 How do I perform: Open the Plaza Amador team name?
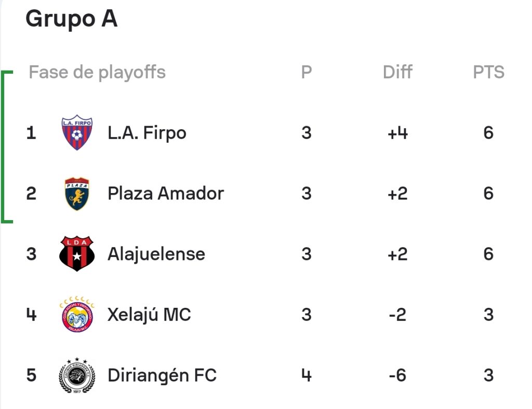tap(166, 194)
